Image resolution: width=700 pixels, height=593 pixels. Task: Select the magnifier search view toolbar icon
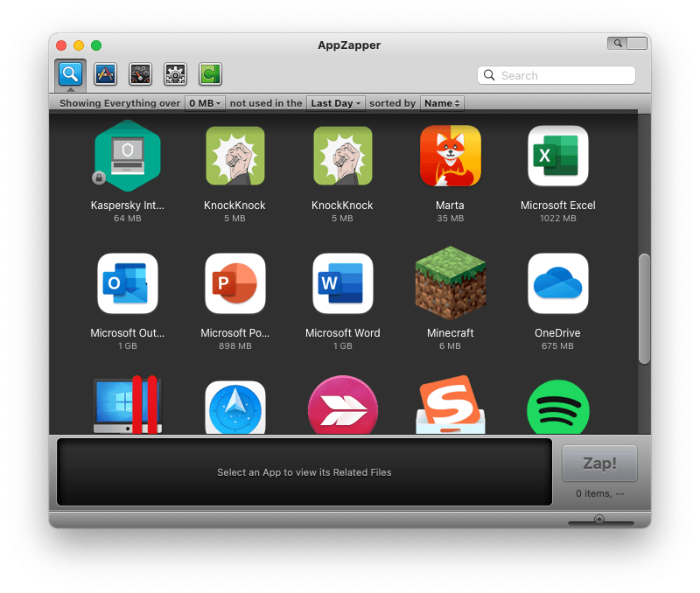(x=71, y=73)
